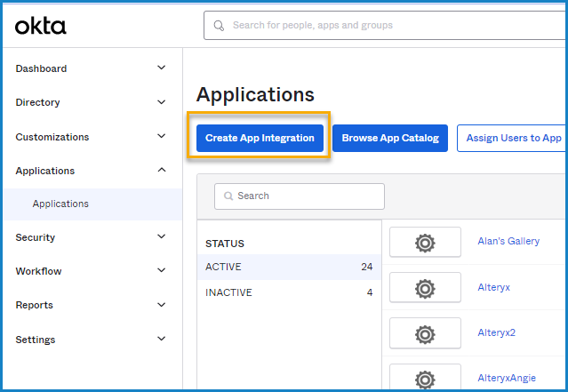Open the AlteryxAngie app link
Viewport: 568px width, 392px height.
[x=507, y=378]
